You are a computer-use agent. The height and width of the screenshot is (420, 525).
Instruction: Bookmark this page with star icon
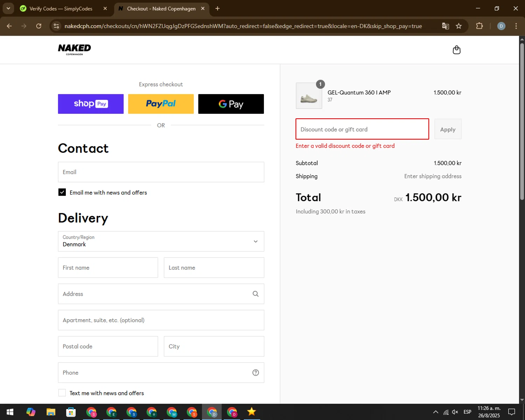point(459,26)
